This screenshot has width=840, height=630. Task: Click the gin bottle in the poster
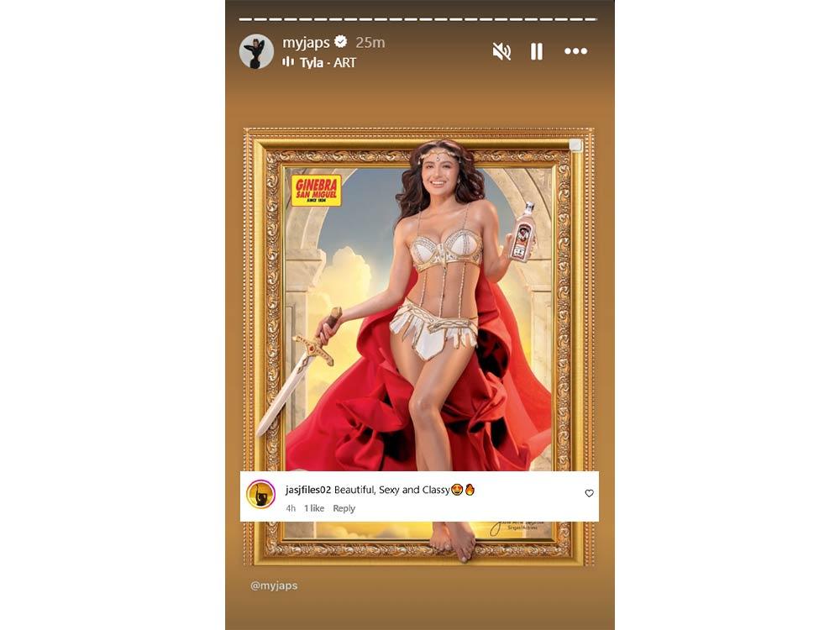(x=522, y=233)
